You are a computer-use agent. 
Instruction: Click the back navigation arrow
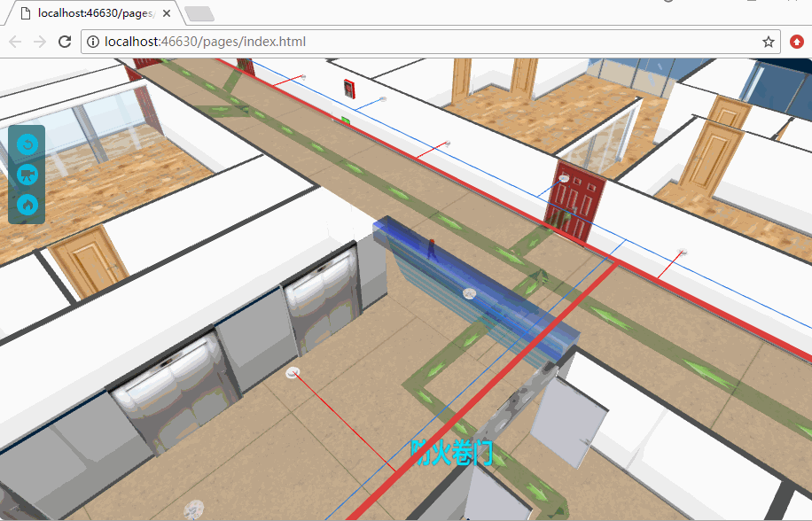click(x=14, y=41)
